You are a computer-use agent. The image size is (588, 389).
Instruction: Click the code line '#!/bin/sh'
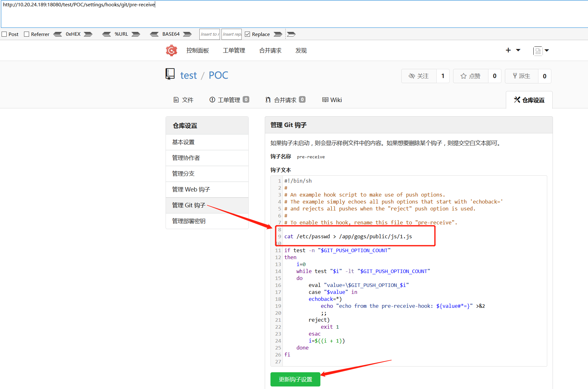298,181
